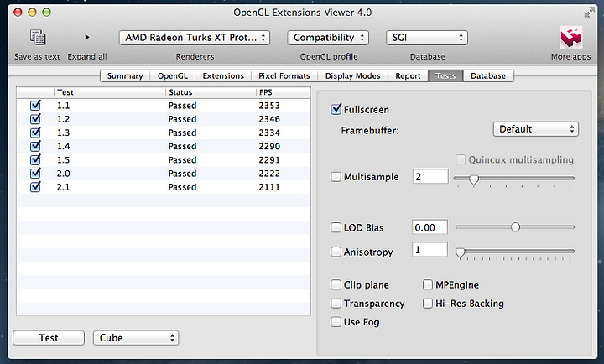Image resolution: width=604 pixels, height=364 pixels.
Task: Uncheck the test 1.1 checkbox
Action: tap(35, 105)
